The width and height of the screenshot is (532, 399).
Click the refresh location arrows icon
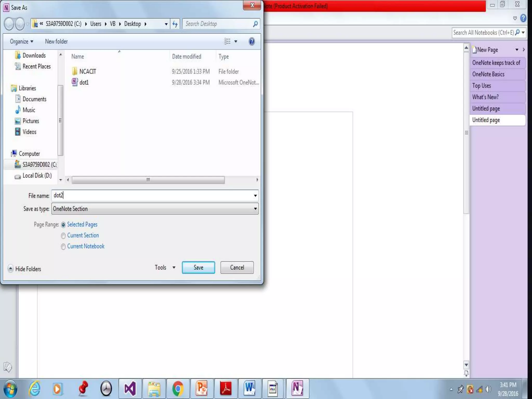[175, 24]
